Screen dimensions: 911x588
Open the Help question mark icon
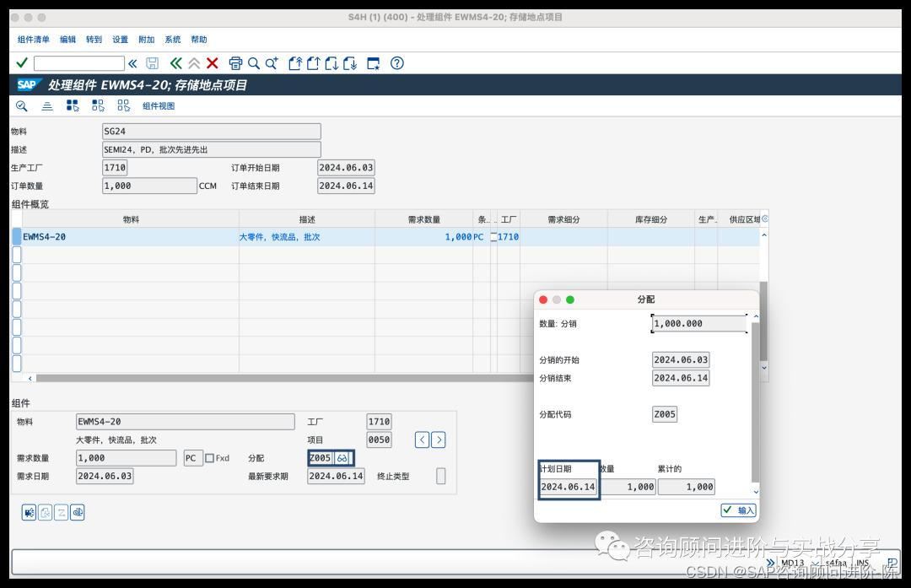tap(396, 63)
